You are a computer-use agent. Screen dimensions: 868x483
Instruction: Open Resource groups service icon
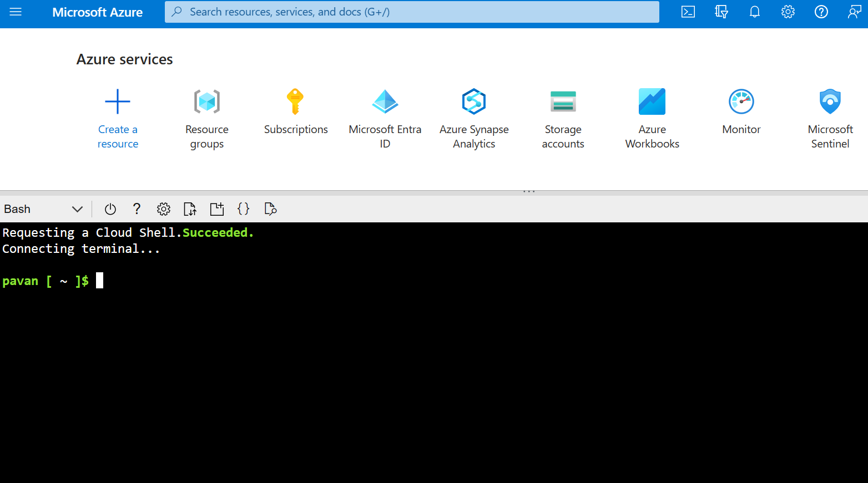[x=207, y=101]
